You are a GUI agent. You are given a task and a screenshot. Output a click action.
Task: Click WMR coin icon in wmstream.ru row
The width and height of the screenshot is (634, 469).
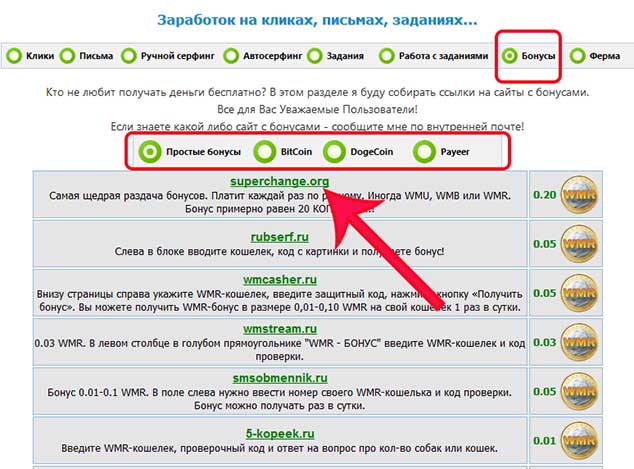[x=579, y=342]
